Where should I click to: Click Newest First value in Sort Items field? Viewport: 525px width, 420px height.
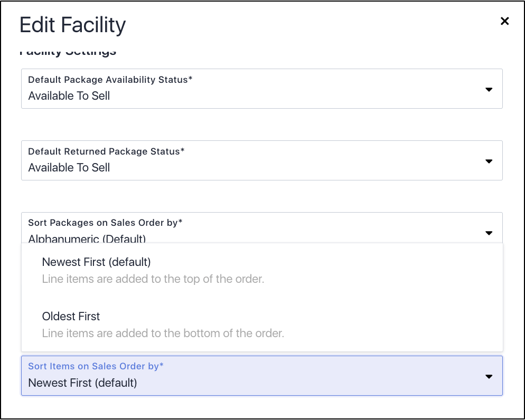(x=83, y=383)
